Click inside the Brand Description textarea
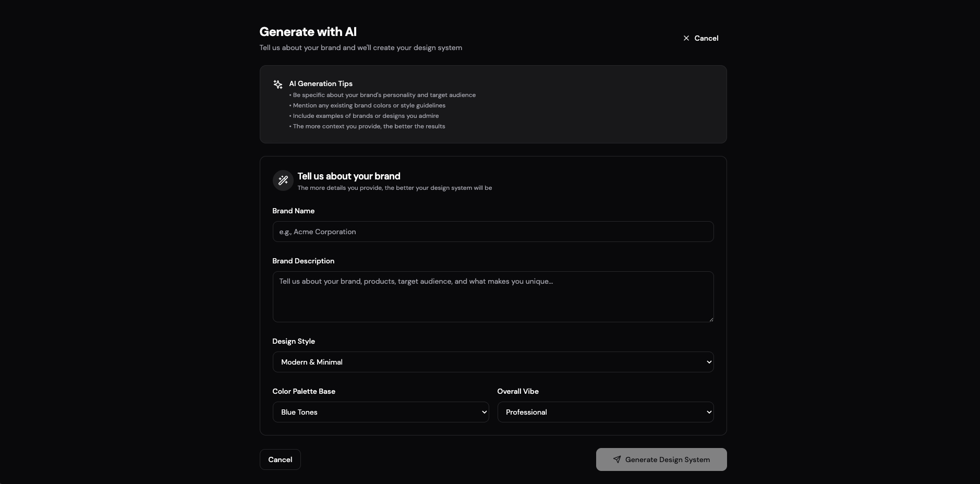Image resolution: width=980 pixels, height=484 pixels. pos(492,296)
